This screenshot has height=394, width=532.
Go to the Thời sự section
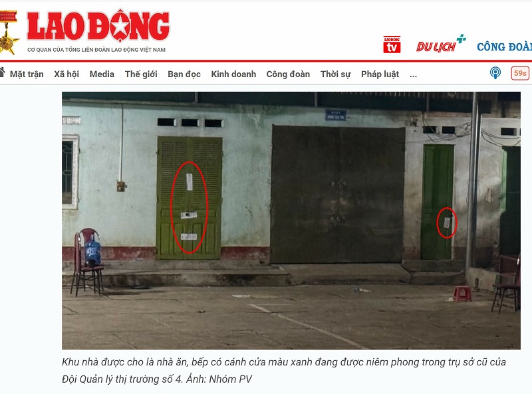pos(336,74)
